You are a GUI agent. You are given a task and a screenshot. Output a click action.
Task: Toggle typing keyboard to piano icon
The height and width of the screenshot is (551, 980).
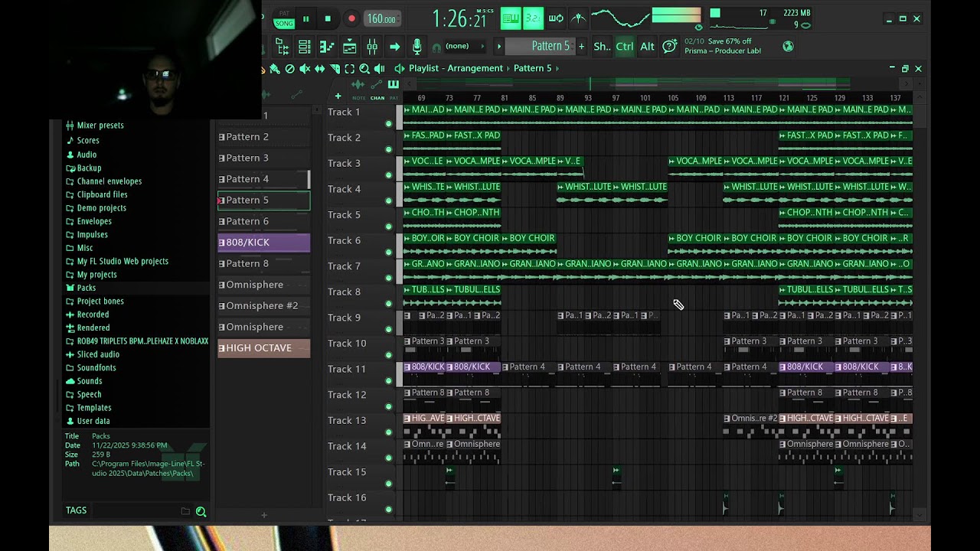point(511,18)
